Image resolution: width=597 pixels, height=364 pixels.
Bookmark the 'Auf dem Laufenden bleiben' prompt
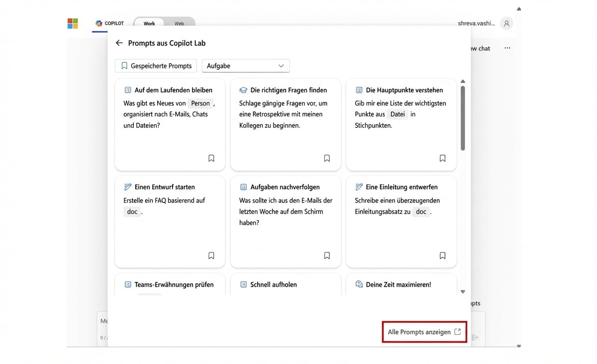point(211,158)
